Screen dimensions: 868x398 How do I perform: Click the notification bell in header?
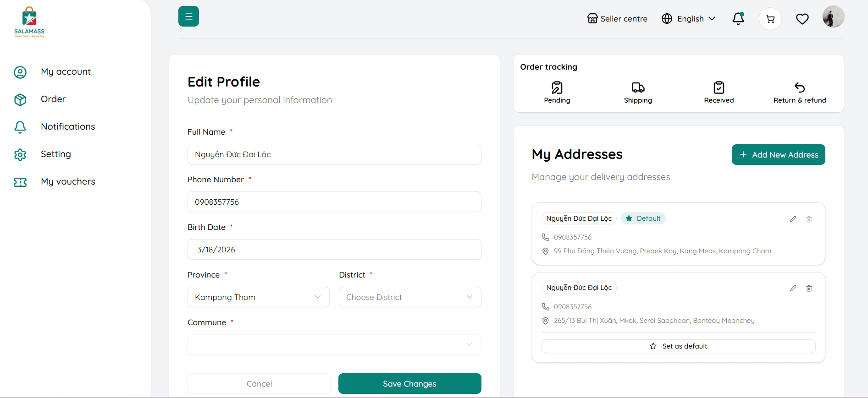point(738,19)
